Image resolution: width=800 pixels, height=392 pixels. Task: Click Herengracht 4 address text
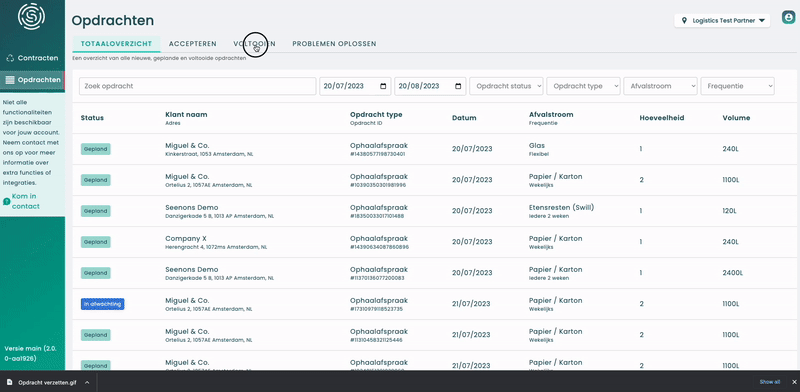click(x=216, y=247)
